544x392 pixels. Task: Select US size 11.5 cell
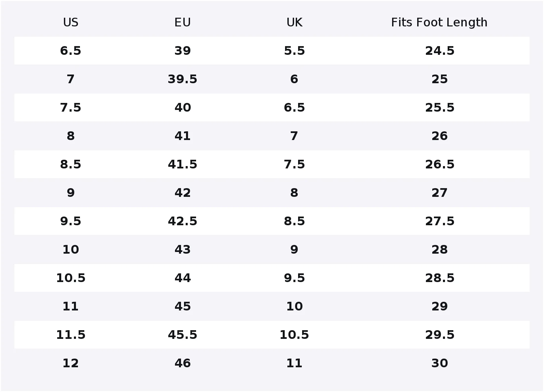click(x=71, y=335)
